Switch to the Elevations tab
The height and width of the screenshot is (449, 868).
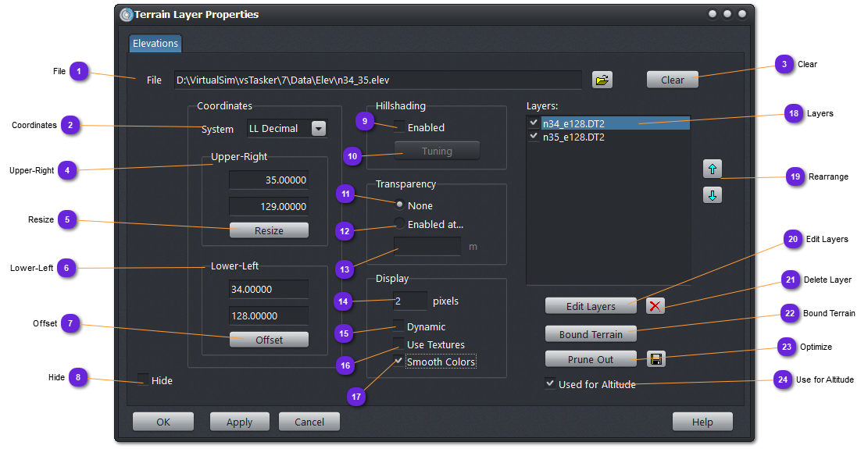(x=155, y=43)
